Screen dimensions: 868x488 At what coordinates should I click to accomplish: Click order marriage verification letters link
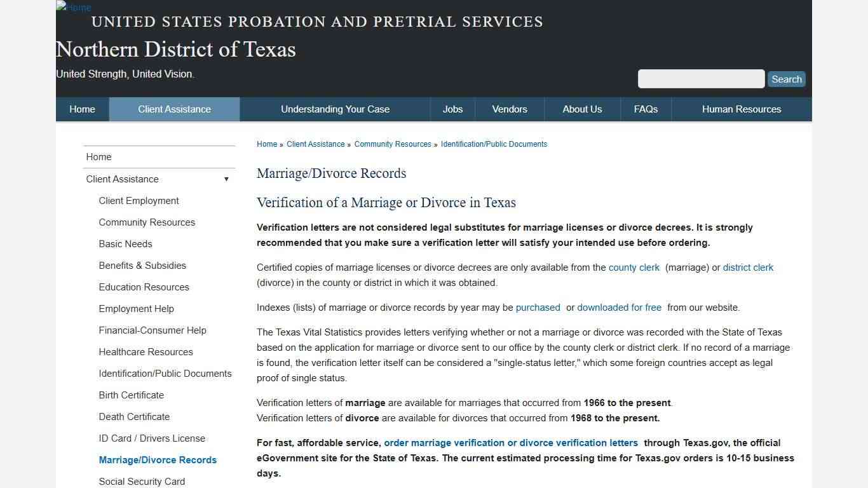click(x=510, y=443)
